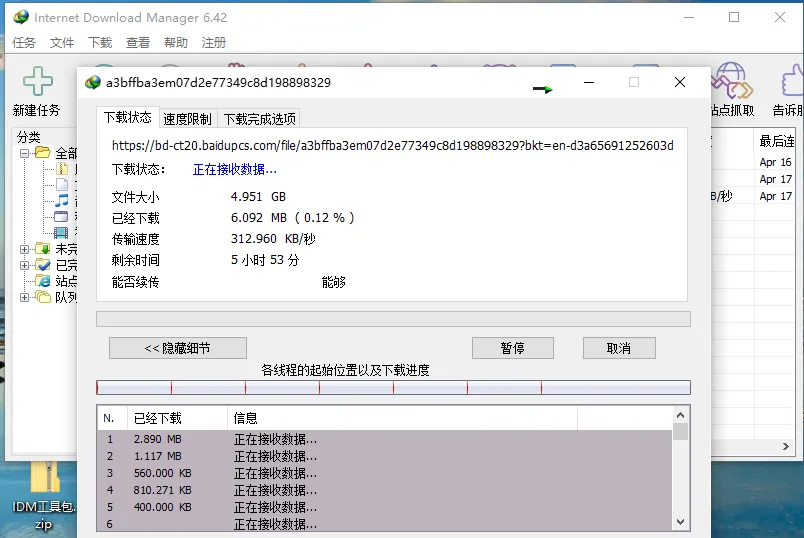Switch to the 速度限制 tab

188,119
